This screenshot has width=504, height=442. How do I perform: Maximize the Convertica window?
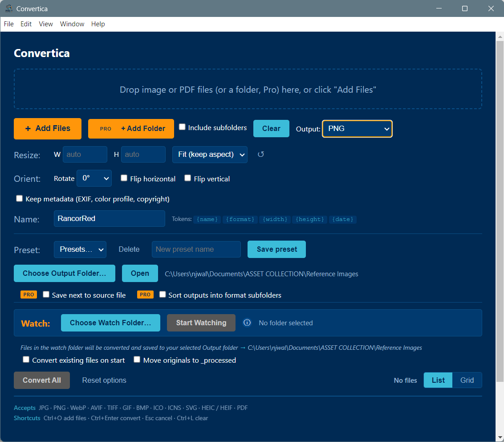[x=465, y=8]
